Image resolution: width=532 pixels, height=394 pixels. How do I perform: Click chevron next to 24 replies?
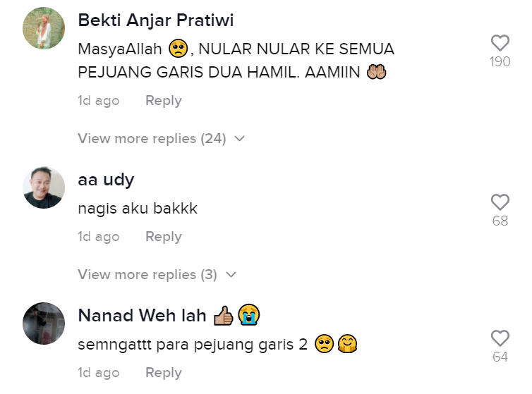[239, 139]
